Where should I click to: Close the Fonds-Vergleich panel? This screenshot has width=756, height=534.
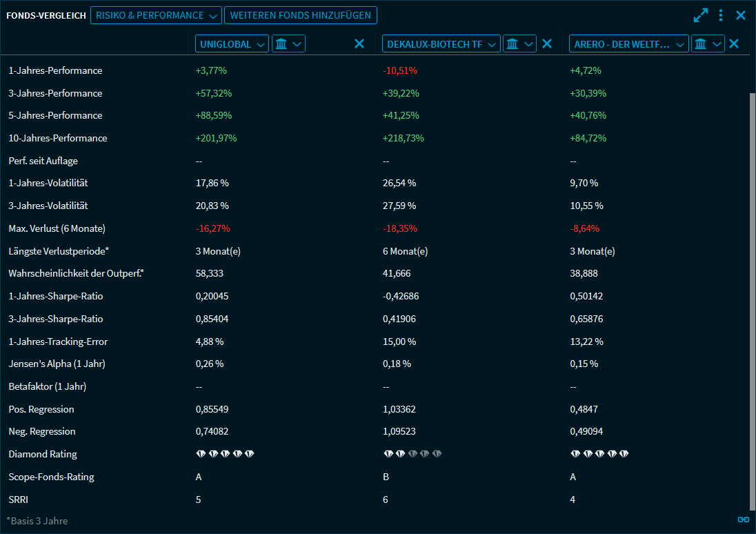[x=741, y=15]
